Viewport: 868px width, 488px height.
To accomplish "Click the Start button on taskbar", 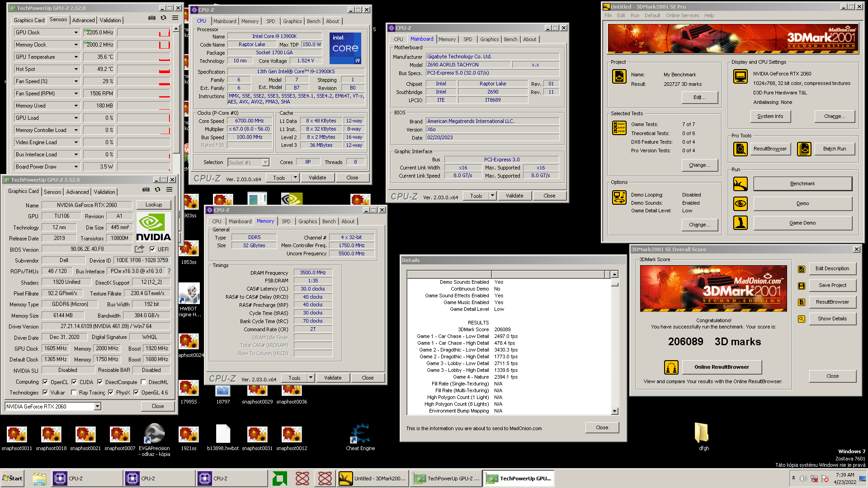I will 13,479.
